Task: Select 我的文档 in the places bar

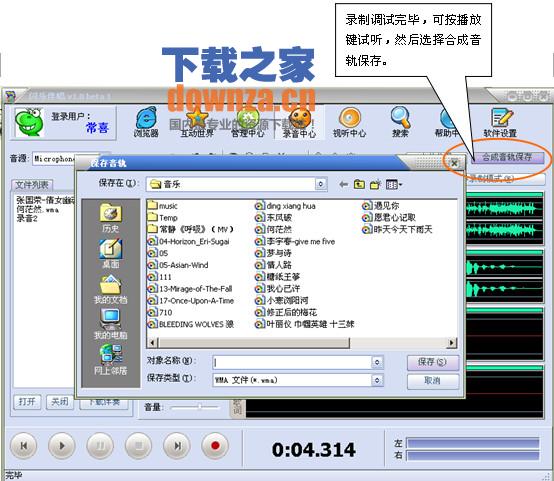Action: point(110,289)
